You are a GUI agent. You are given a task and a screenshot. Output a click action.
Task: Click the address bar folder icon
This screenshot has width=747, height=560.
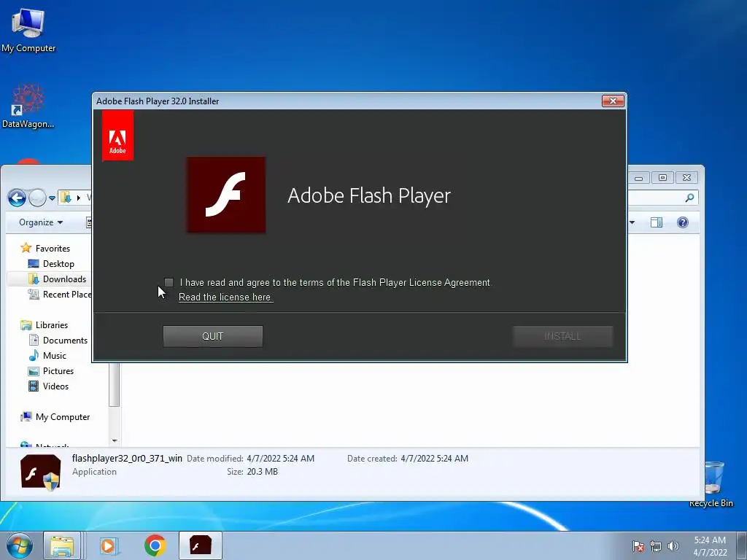click(66, 197)
